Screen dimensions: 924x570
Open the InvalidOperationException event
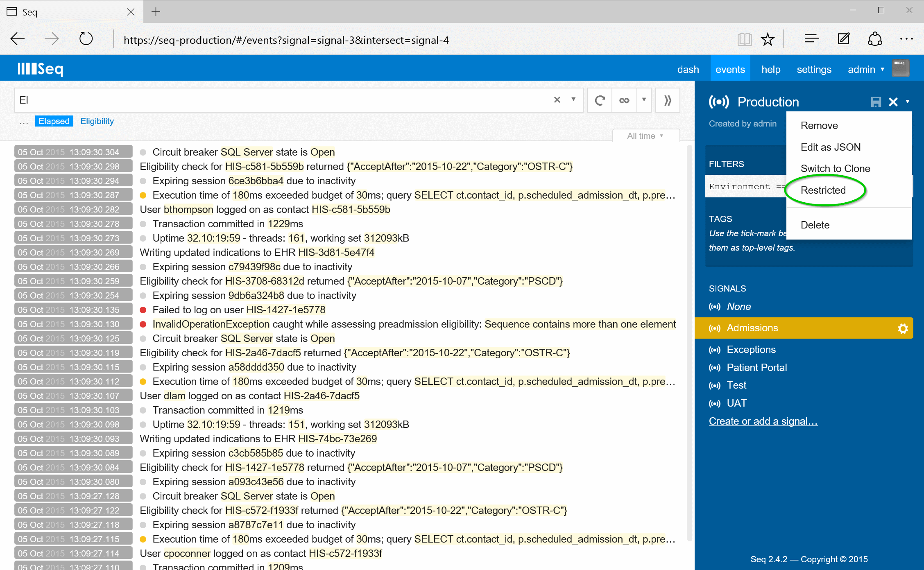pos(414,324)
